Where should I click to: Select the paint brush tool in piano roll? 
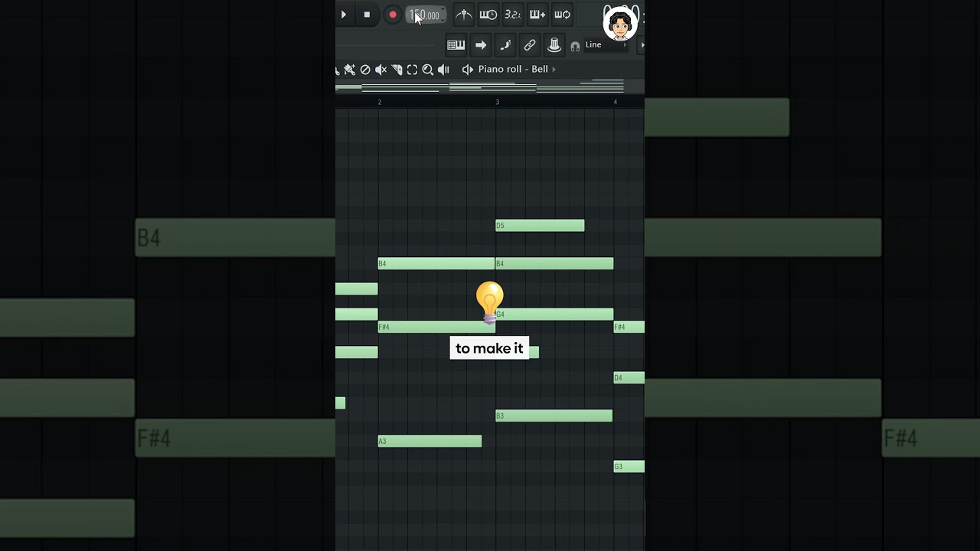click(350, 70)
